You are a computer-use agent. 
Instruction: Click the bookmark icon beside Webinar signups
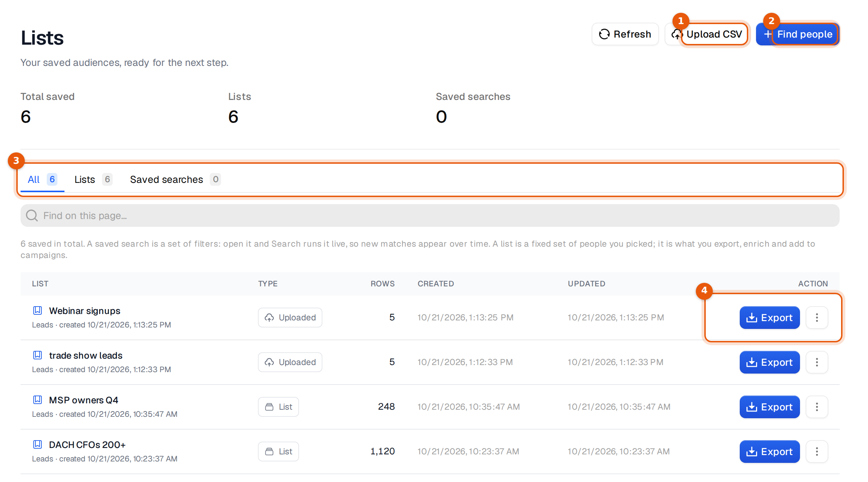tap(38, 310)
